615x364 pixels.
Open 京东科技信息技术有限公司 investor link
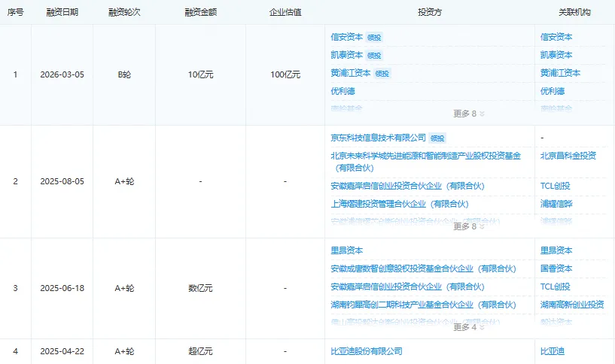coord(378,138)
